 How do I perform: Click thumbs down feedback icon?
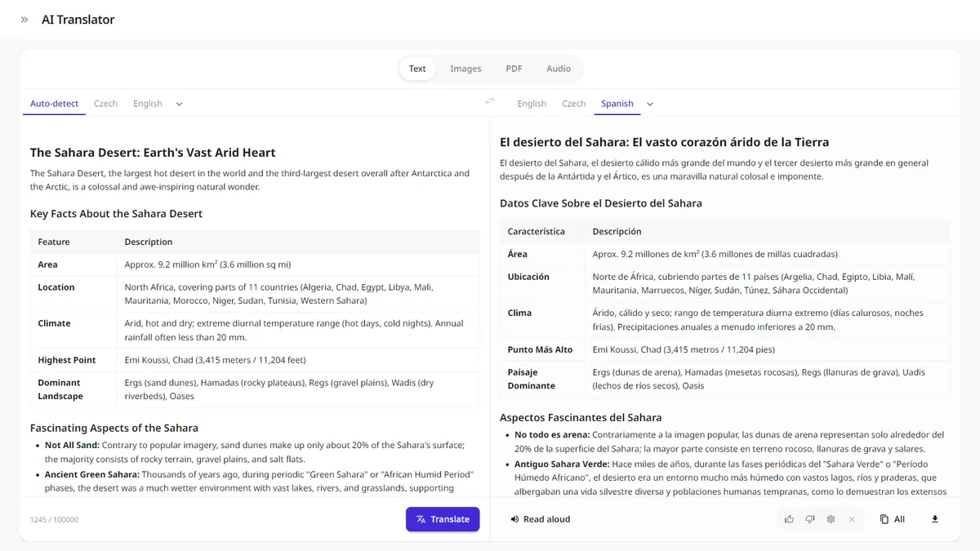click(810, 519)
